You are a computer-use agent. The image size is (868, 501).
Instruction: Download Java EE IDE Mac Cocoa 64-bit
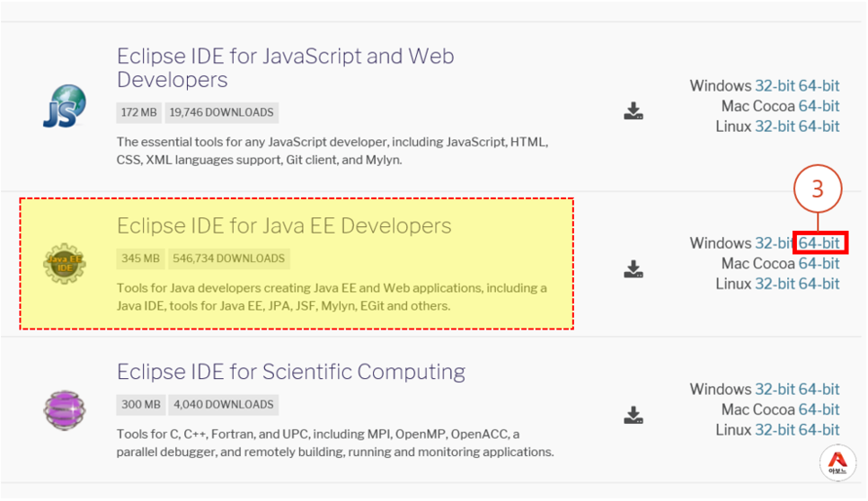(x=819, y=264)
